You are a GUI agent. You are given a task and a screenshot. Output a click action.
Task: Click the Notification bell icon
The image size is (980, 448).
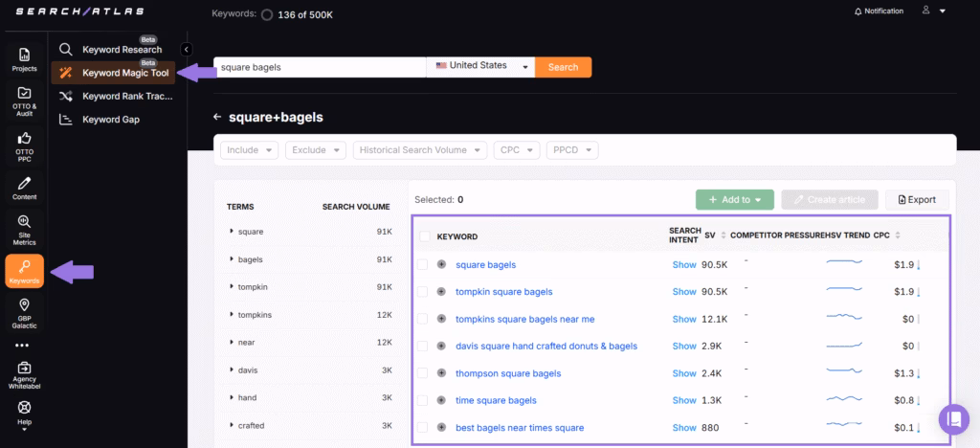857,11
